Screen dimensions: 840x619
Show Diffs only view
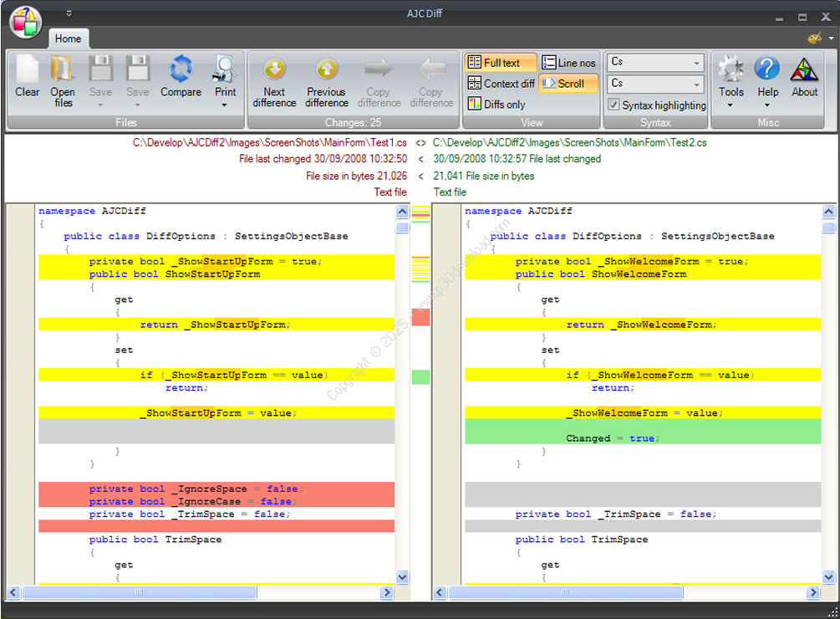pos(497,105)
